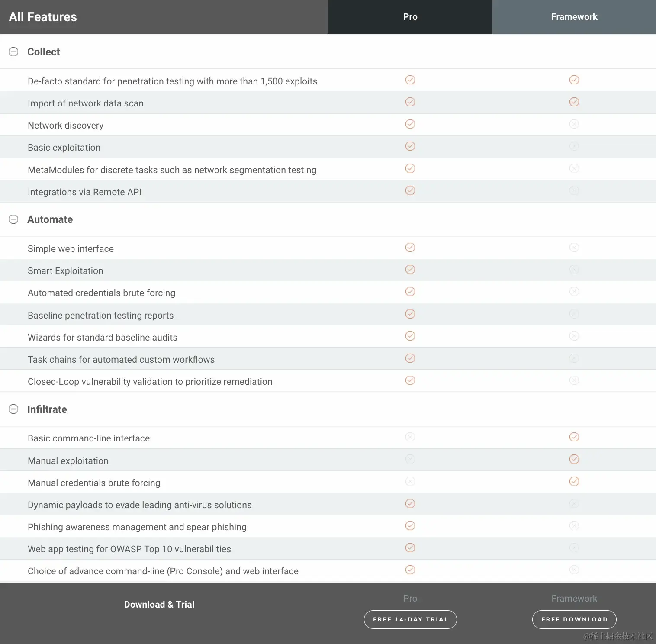Click the Pro checkmark for Web app OWASP testing
Image resolution: width=656 pixels, height=644 pixels.
[410, 547]
